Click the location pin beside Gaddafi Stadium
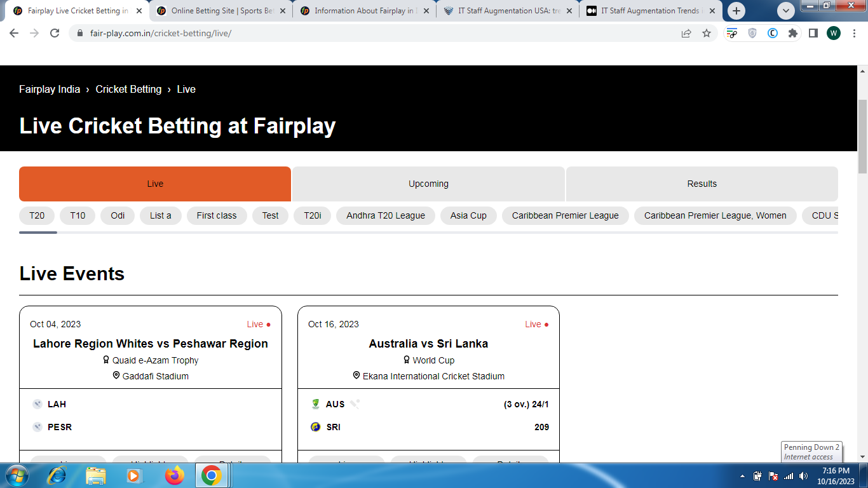The width and height of the screenshot is (868, 488). click(x=116, y=376)
